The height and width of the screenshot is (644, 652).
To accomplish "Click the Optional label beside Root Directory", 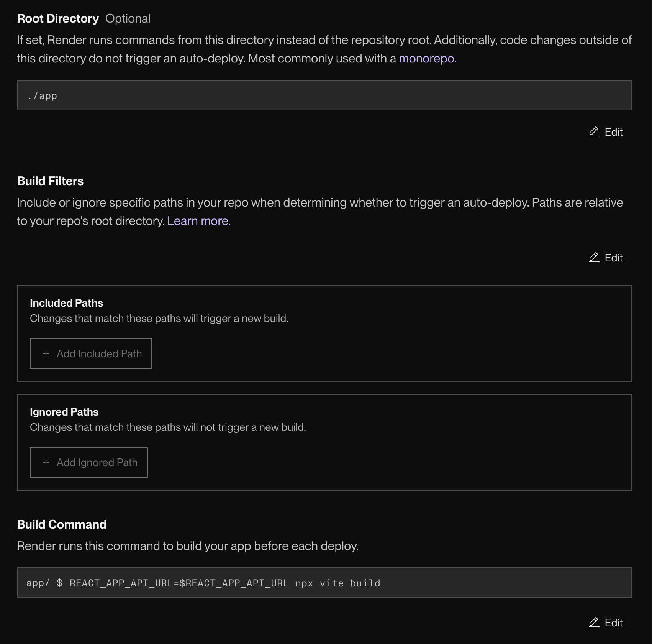I will click(x=128, y=18).
